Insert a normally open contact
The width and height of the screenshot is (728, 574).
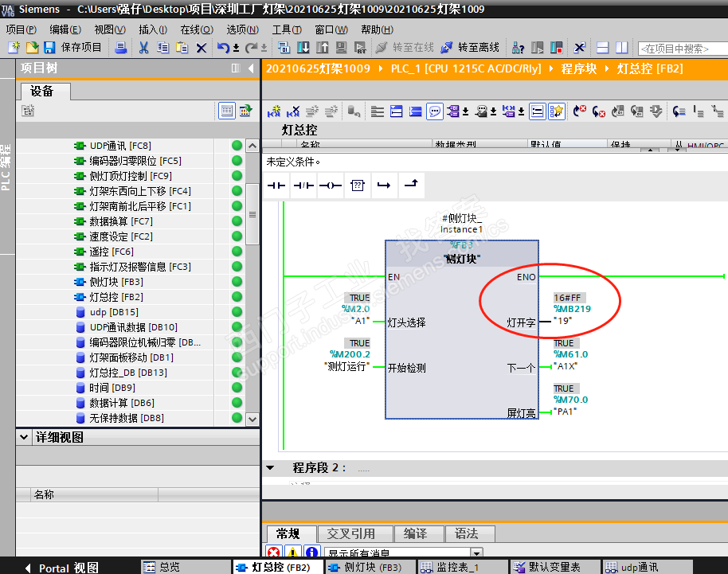point(276,185)
